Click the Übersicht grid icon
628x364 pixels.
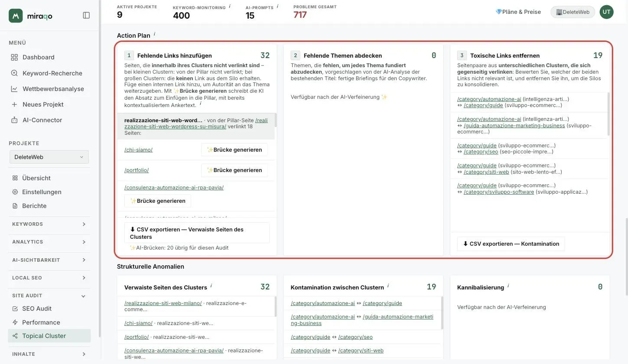coord(15,178)
